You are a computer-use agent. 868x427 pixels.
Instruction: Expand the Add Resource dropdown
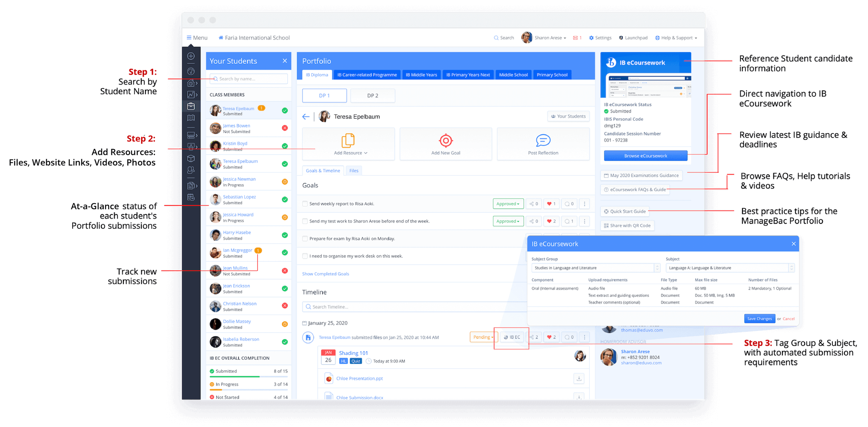[x=350, y=153]
